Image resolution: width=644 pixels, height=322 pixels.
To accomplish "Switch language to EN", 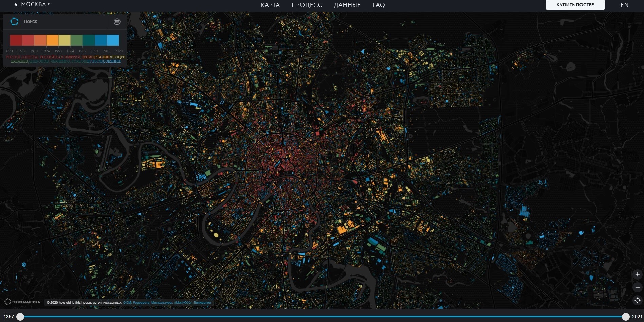I will (x=624, y=5).
